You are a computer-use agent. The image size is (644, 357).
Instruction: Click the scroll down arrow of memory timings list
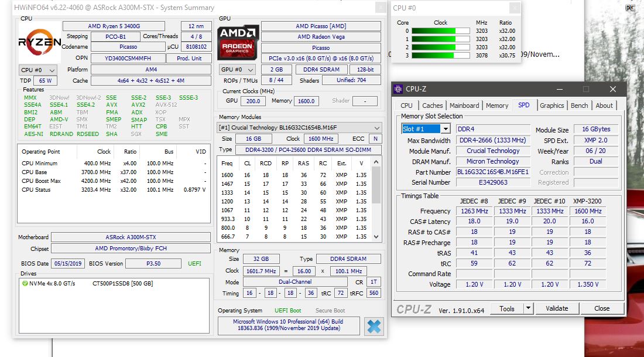click(376, 236)
